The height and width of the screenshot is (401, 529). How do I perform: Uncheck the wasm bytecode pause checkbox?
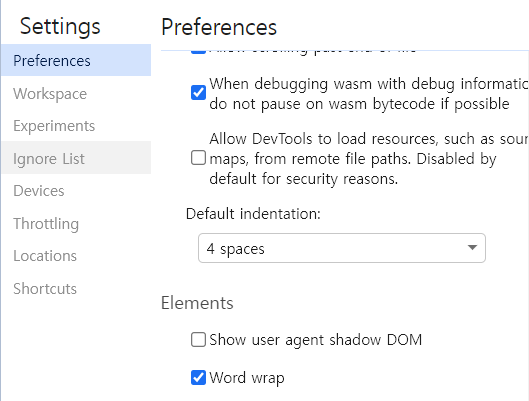point(198,93)
